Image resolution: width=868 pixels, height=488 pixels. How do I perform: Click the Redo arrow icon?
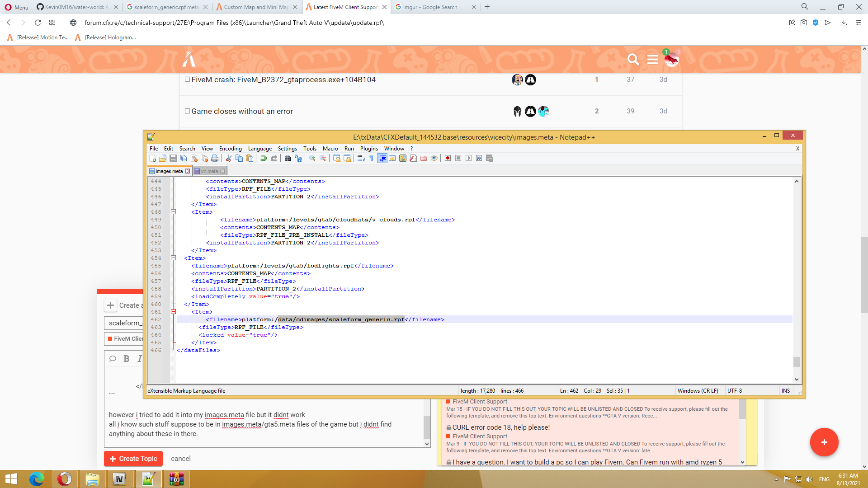[x=274, y=158]
